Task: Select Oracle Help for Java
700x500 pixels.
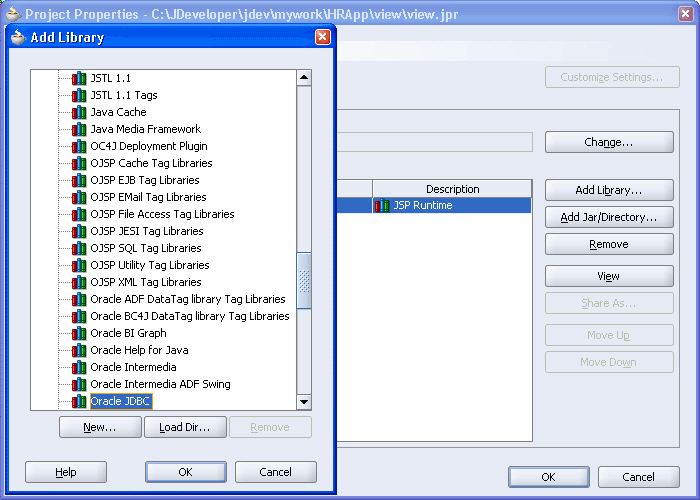Action: click(x=139, y=350)
